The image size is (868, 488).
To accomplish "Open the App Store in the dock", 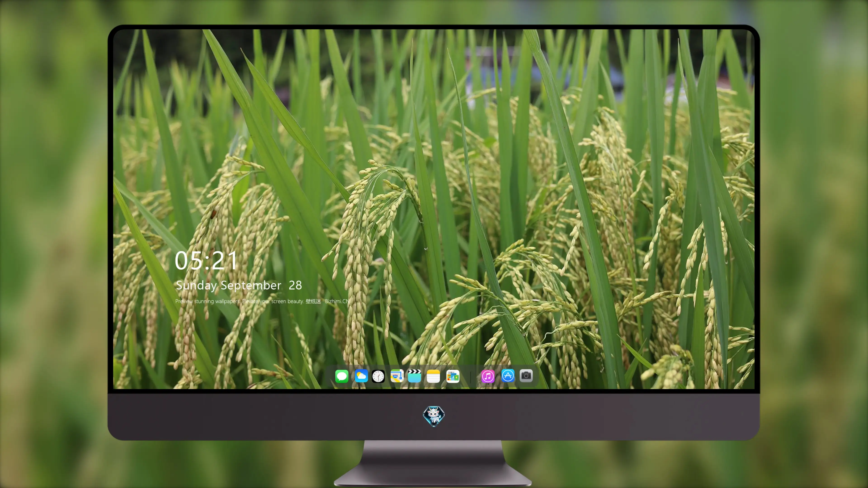I will 508,375.
